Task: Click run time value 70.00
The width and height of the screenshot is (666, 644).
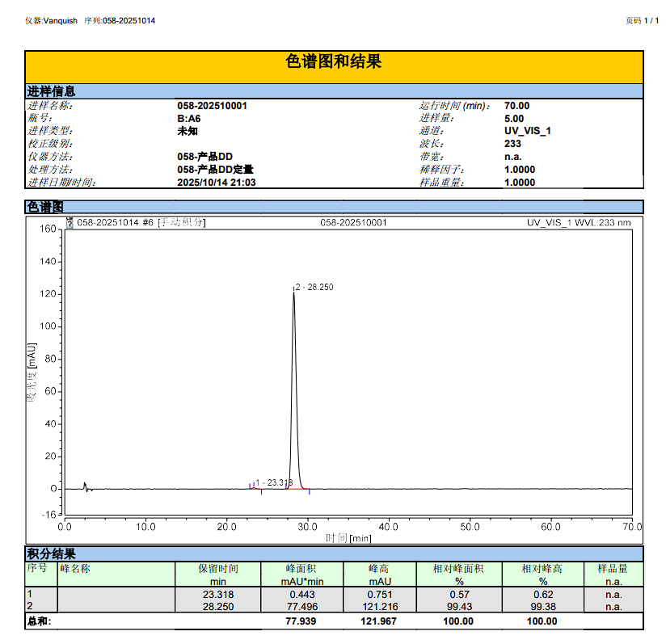Action: (x=516, y=106)
